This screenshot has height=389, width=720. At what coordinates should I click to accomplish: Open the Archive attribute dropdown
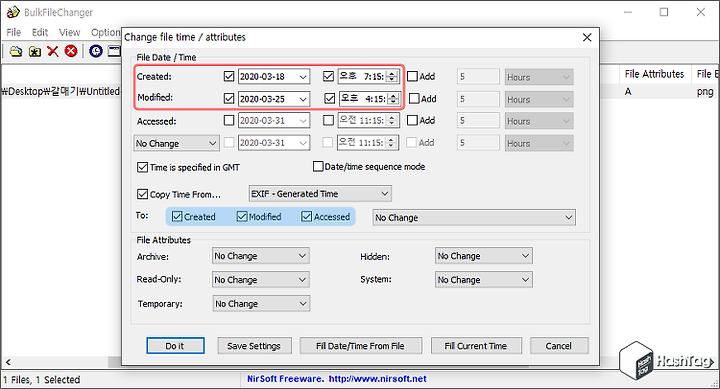pyautogui.click(x=260, y=256)
